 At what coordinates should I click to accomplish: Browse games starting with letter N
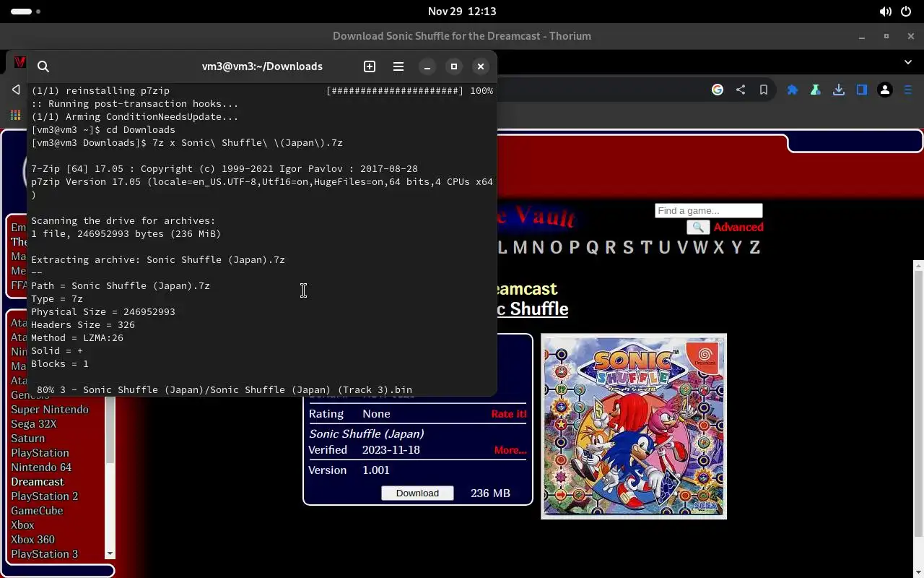coord(538,248)
